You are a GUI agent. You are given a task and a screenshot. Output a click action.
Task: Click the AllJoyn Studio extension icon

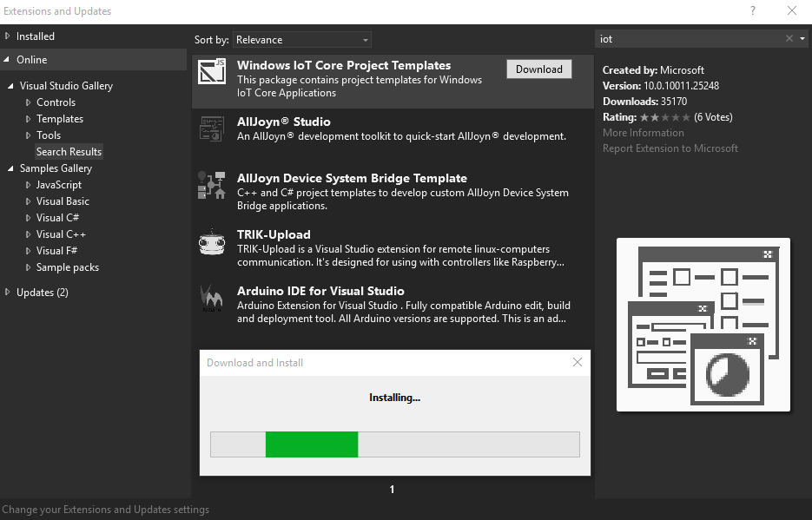[212, 129]
